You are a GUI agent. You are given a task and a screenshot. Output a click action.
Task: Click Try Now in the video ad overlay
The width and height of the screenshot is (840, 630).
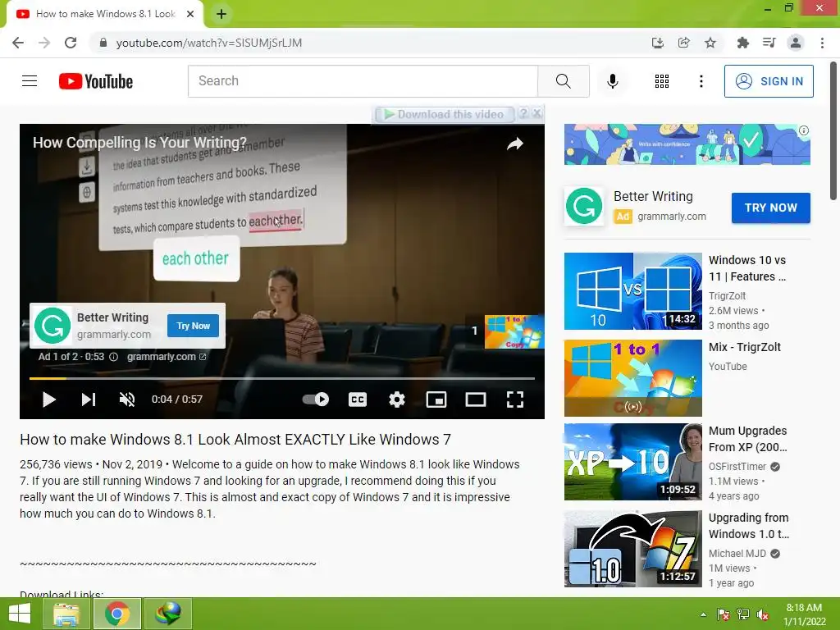click(193, 326)
